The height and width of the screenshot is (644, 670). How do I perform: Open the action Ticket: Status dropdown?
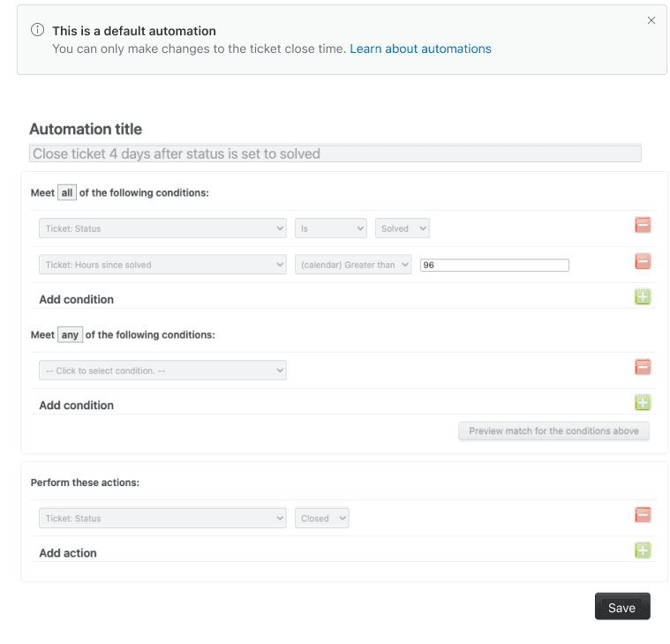coord(162,518)
